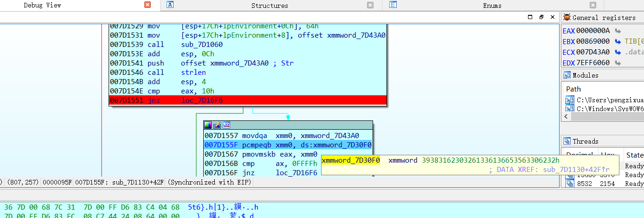Image resolution: width=644 pixels, height=218 pixels.
Task: Click xmmword_7D30F0 label in the tooltip
Action: pyautogui.click(x=351, y=160)
